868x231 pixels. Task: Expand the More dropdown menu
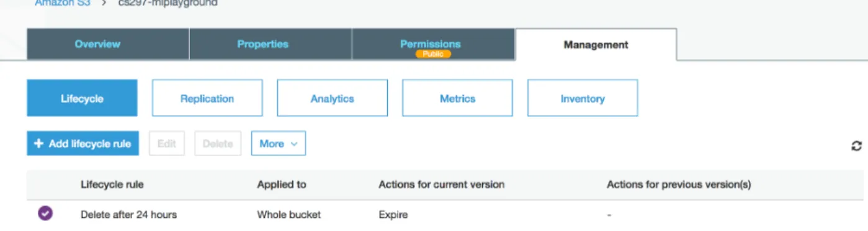pyautogui.click(x=279, y=143)
